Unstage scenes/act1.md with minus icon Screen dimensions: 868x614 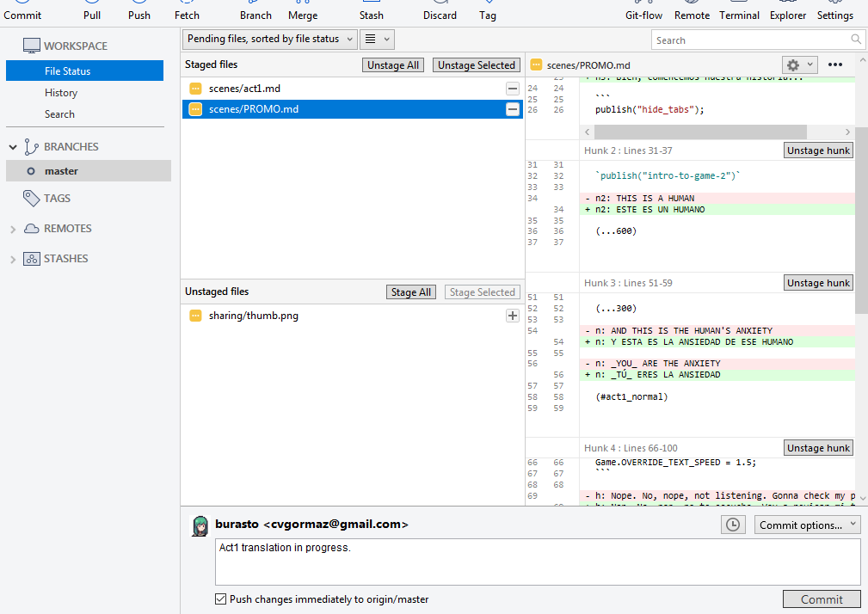click(x=513, y=89)
